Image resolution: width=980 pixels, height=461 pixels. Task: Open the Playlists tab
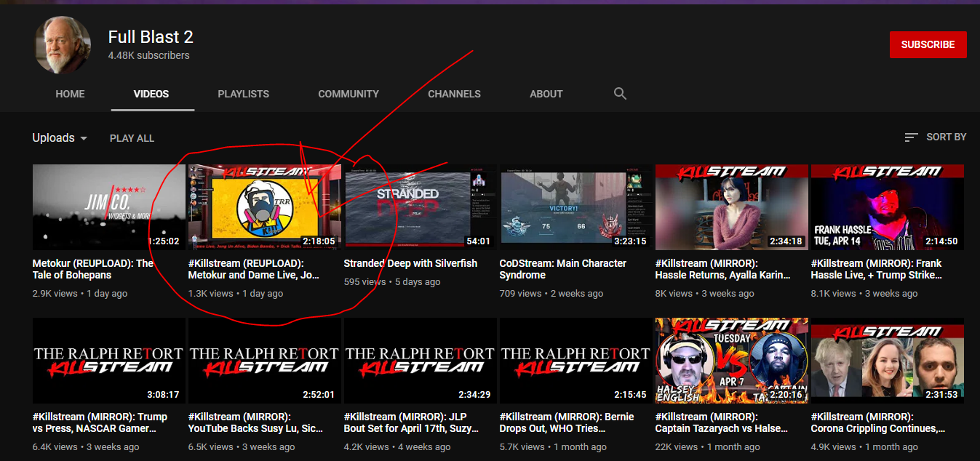(x=243, y=94)
